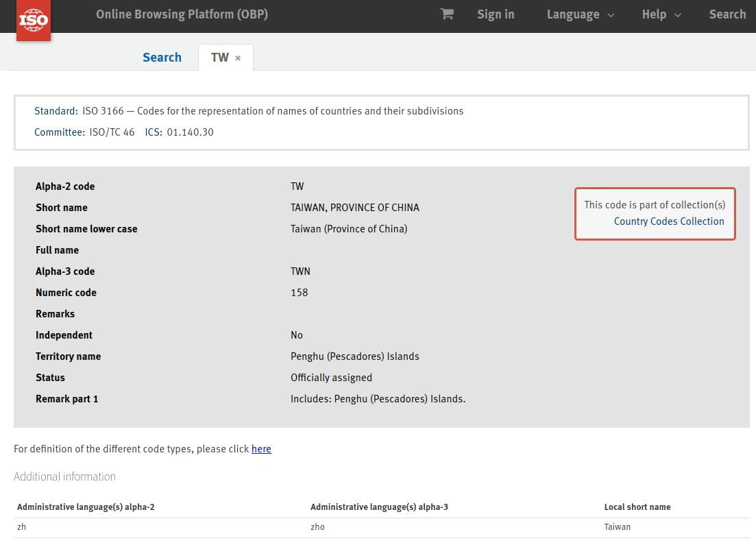This screenshot has width=756, height=547.
Task: Open the ICS code 01.140.30
Action: tap(189, 132)
